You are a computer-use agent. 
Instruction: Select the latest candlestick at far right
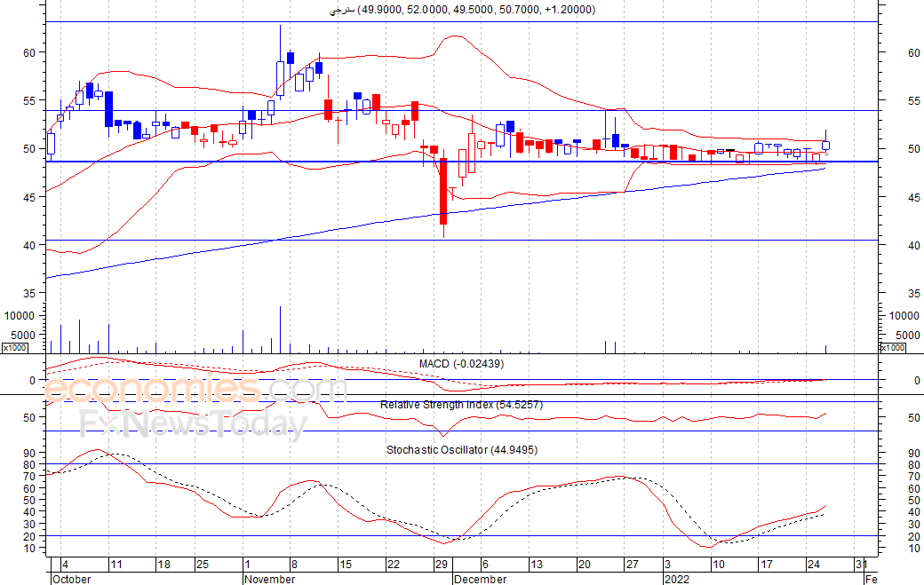click(x=826, y=145)
